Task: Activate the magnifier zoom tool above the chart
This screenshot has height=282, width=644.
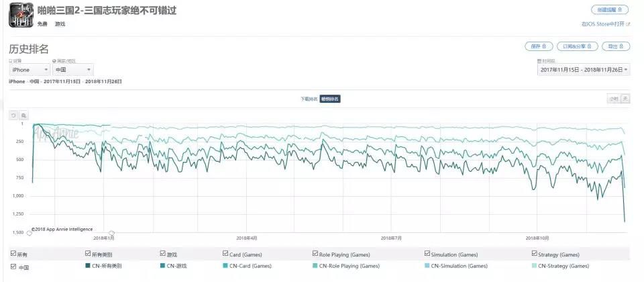Action: point(24,115)
